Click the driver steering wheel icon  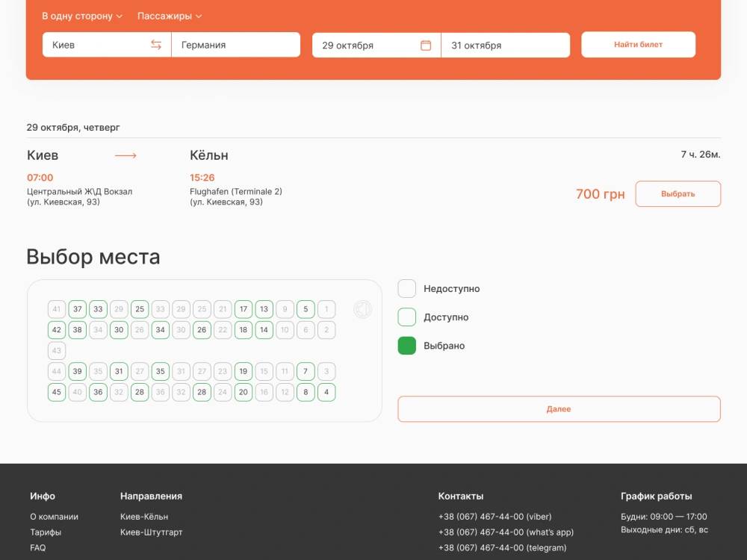click(x=362, y=310)
